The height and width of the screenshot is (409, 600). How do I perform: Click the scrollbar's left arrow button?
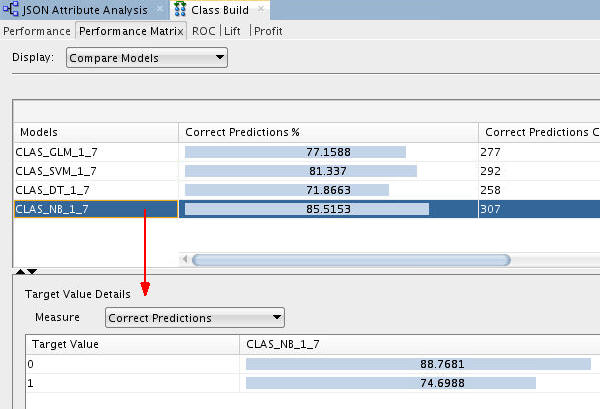(184, 260)
